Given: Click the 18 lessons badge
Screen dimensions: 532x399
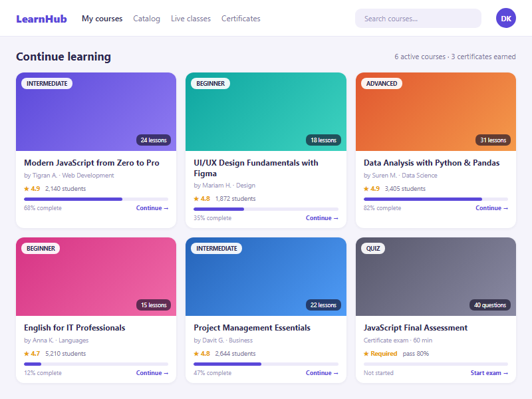Looking at the screenshot, I should (323, 140).
